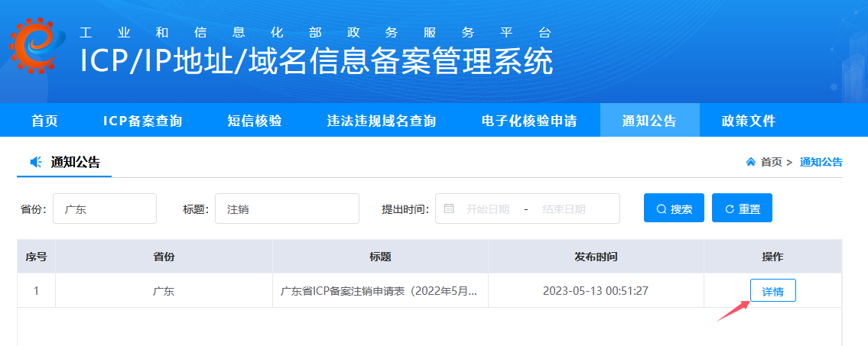Click the 发布时间 column header
868x346 pixels.
[596, 257]
